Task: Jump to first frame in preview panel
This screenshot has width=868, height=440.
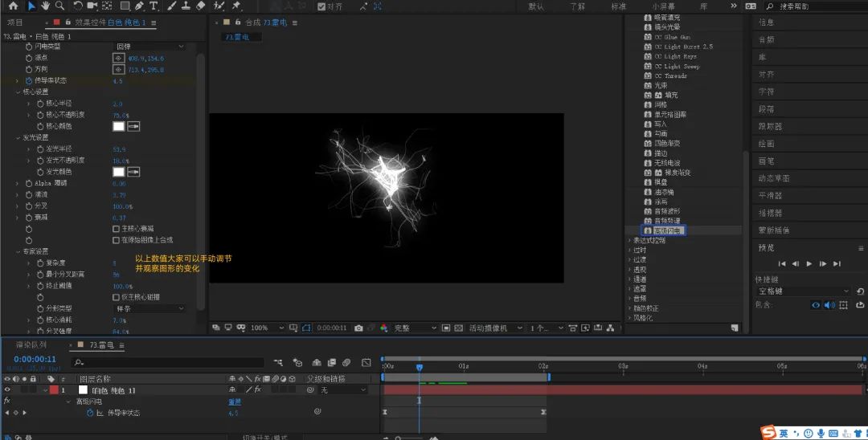Action: pos(782,263)
